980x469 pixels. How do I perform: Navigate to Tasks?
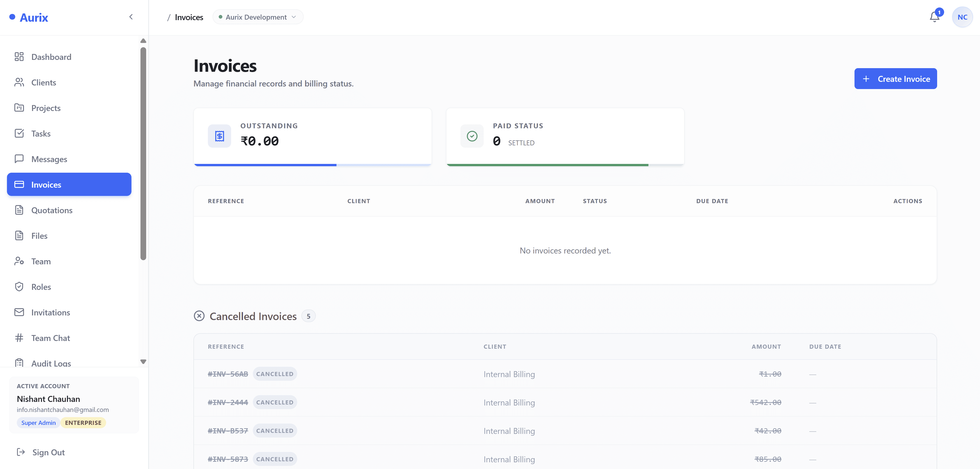coord(69,133)
